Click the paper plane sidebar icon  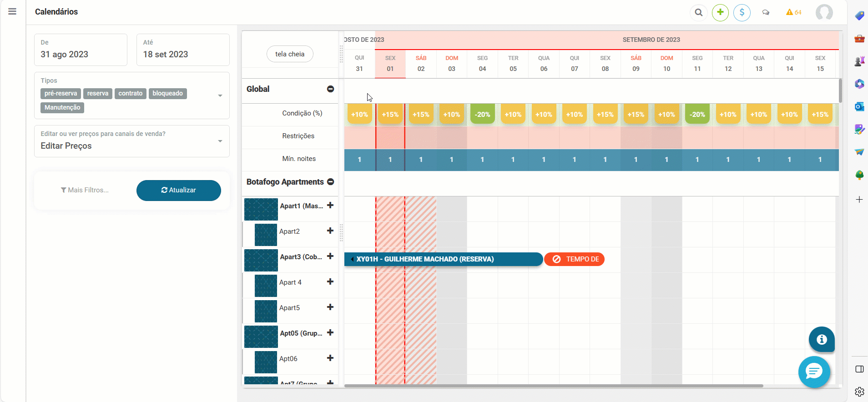tap(859, 152)
